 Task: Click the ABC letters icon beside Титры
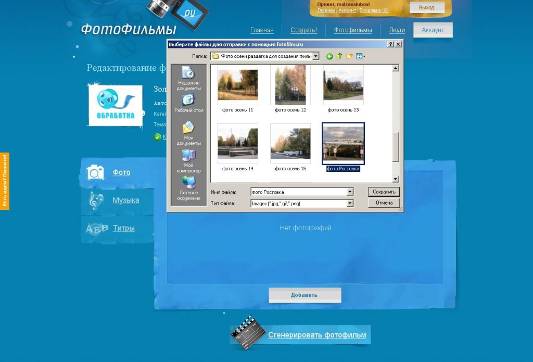click(97, 228)
